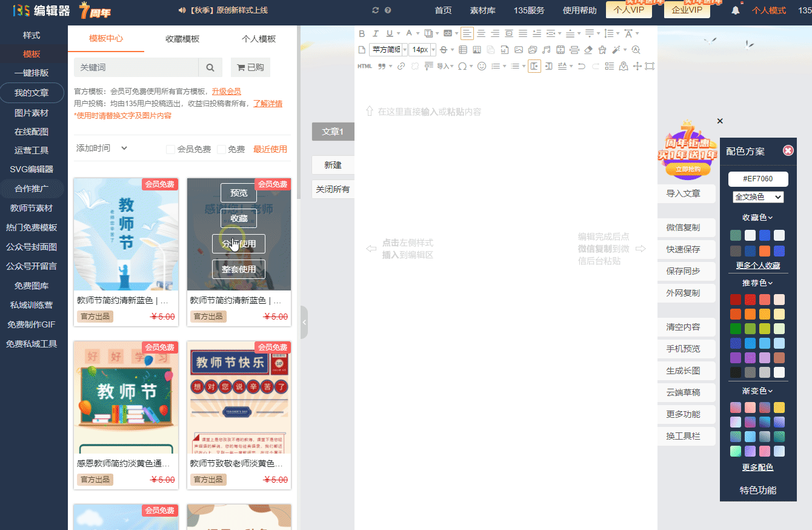Image resolution: width=812 pixels, height=530 pixels.
Task: Toggle italic formatting
Action: [376, 33]
